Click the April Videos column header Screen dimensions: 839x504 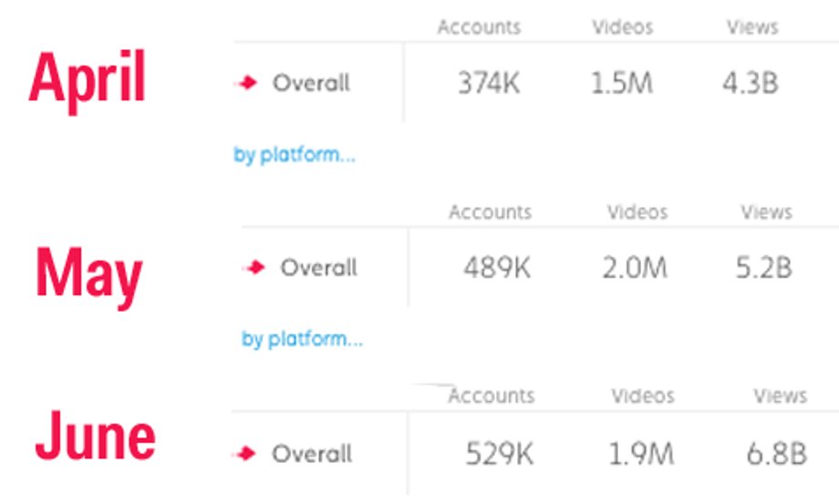622,27
